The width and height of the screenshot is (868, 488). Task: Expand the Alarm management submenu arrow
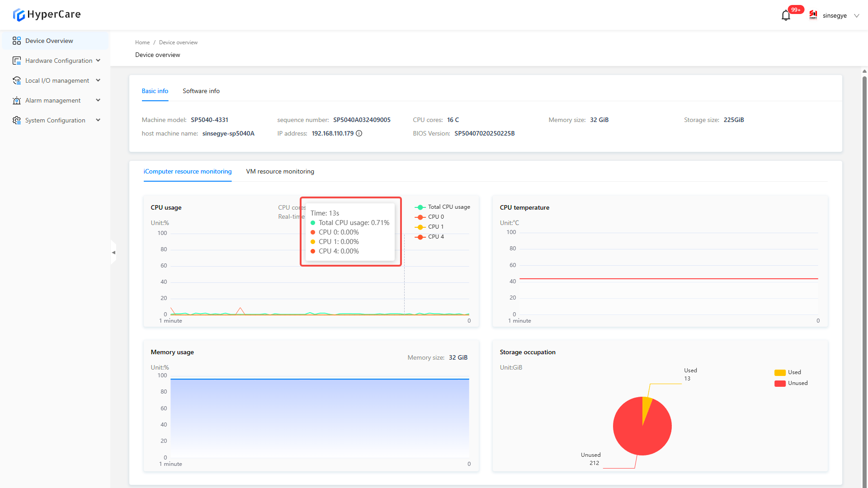[98, 100]
